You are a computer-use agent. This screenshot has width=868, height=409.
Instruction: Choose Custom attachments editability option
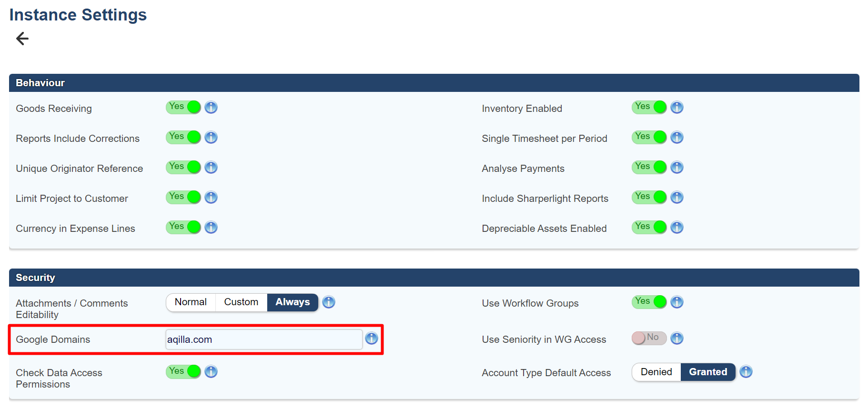(241, 302)
